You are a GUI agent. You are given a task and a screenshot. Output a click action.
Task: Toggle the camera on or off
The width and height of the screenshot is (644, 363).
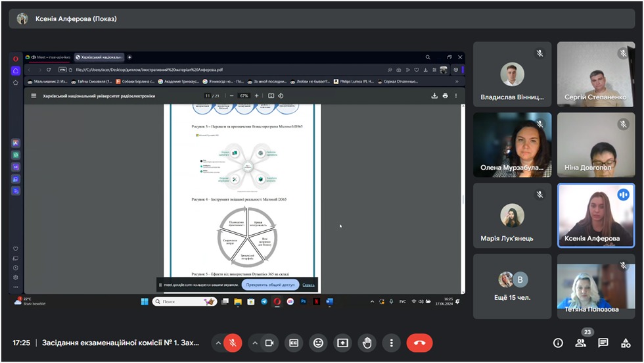click(x=269, y=343)
